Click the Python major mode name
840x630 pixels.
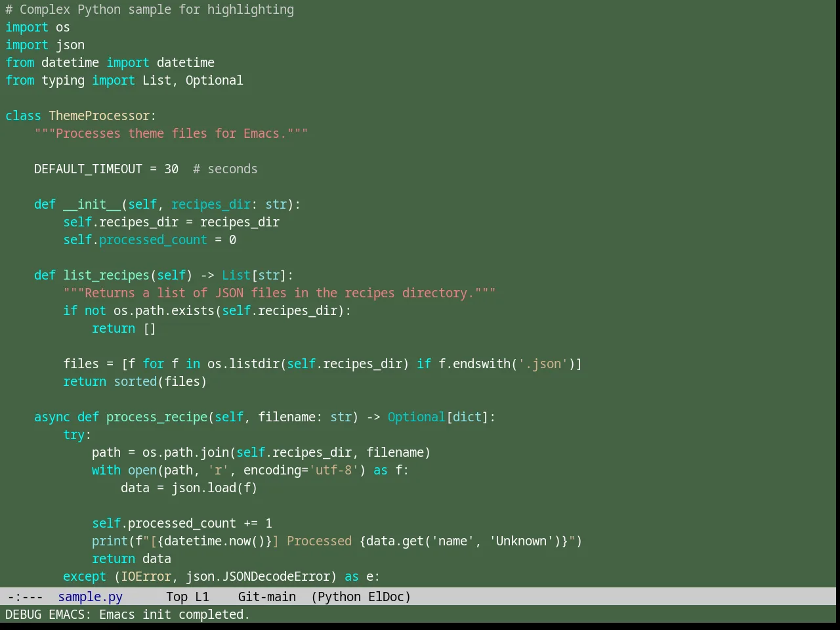pyautogui.click(x=339, y=597)
